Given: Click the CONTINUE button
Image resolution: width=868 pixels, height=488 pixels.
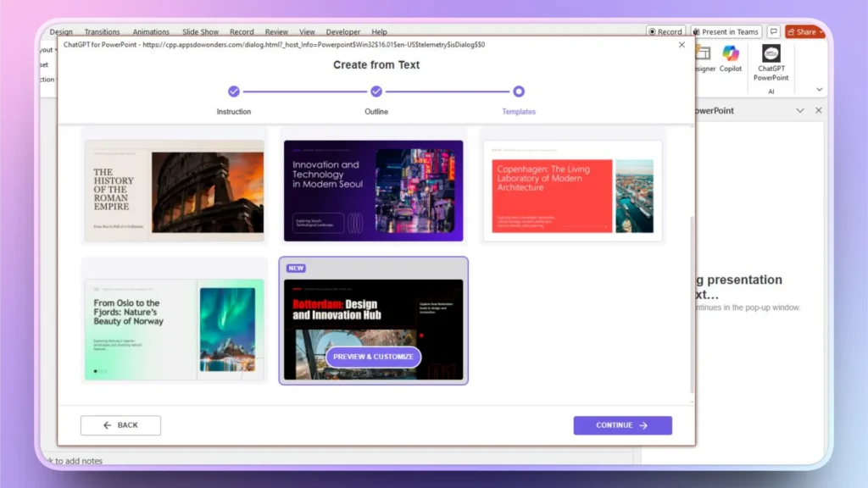Looking at the screenshot, I should click(x=622, y=424).
